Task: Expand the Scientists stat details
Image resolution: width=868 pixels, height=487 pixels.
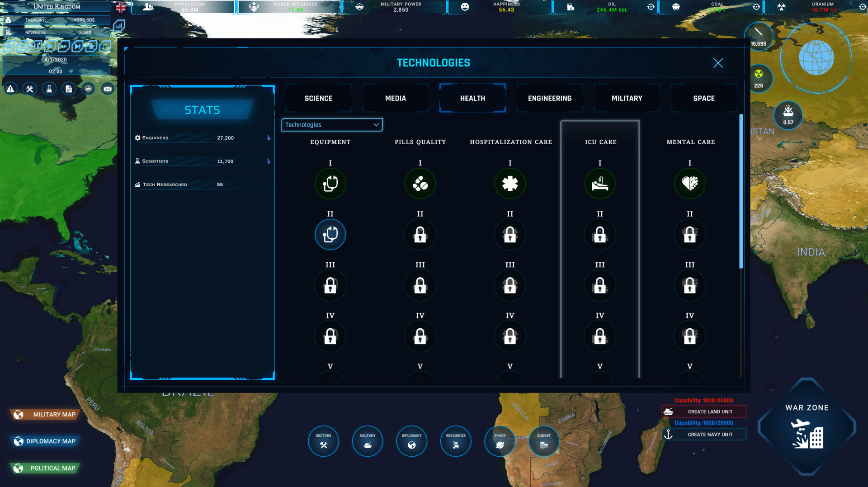Action: tap(269, 161)
